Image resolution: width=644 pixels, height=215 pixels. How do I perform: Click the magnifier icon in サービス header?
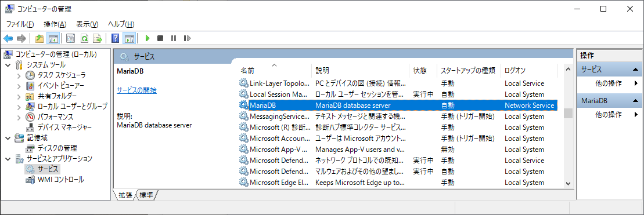tap(124, 57)
